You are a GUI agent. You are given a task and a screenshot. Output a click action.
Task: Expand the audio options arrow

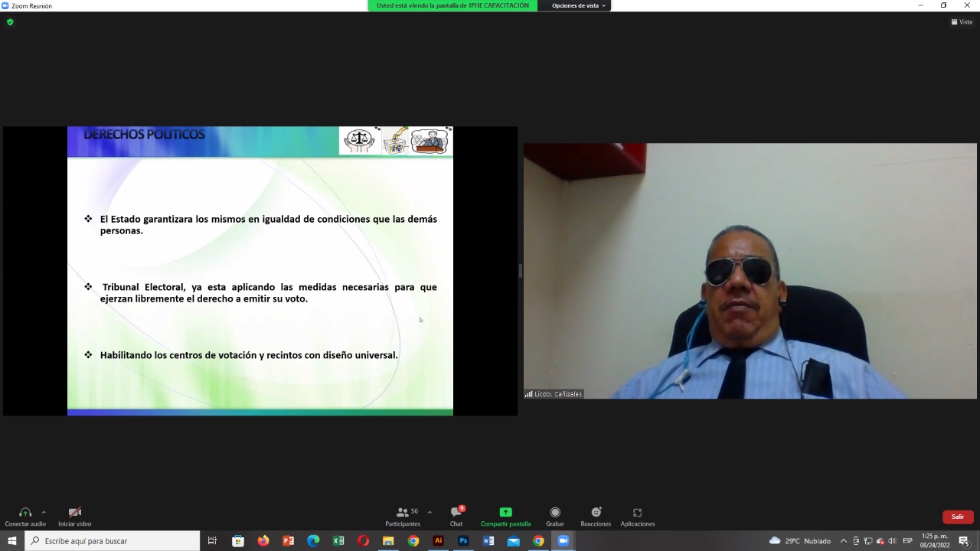point(44,512)
